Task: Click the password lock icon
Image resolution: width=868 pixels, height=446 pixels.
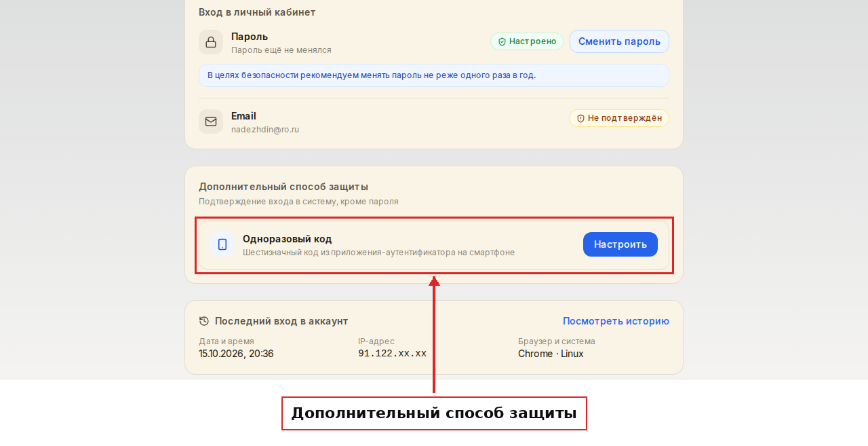Action: [x=211, y=42]
